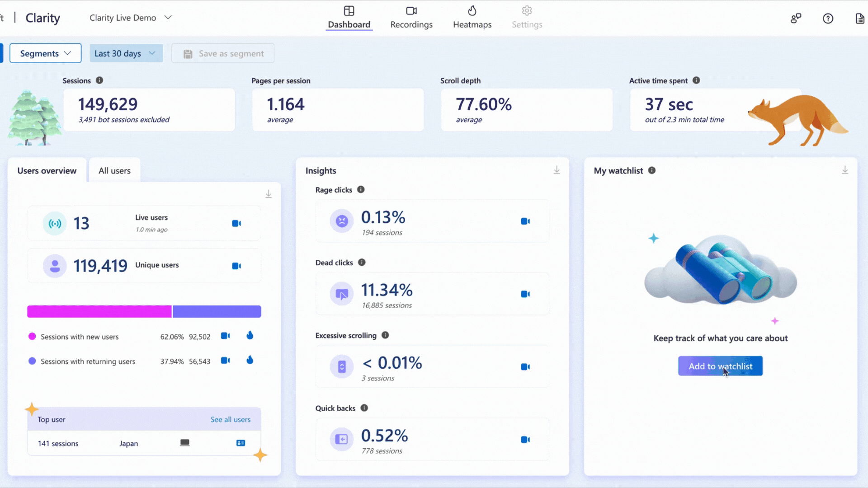Download the My watchlist card data
The image size is (868, 488).
click(x=845, y=170)
